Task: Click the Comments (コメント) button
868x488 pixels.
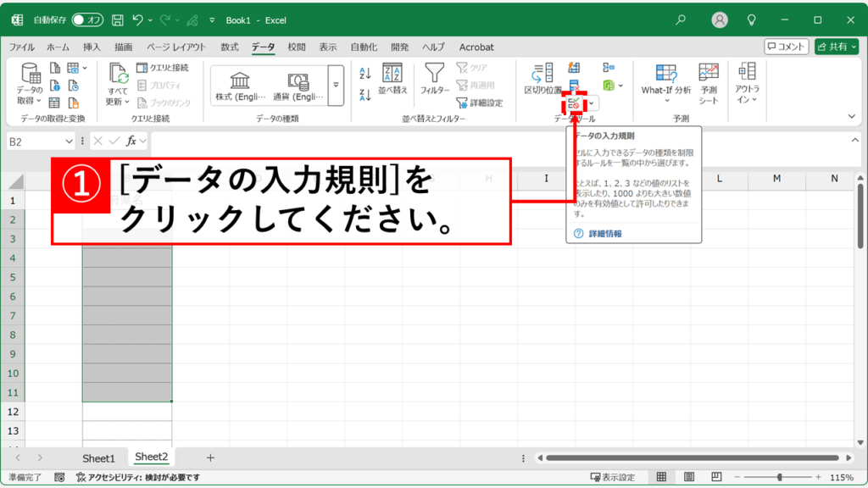Action: [x=786, y=47]
